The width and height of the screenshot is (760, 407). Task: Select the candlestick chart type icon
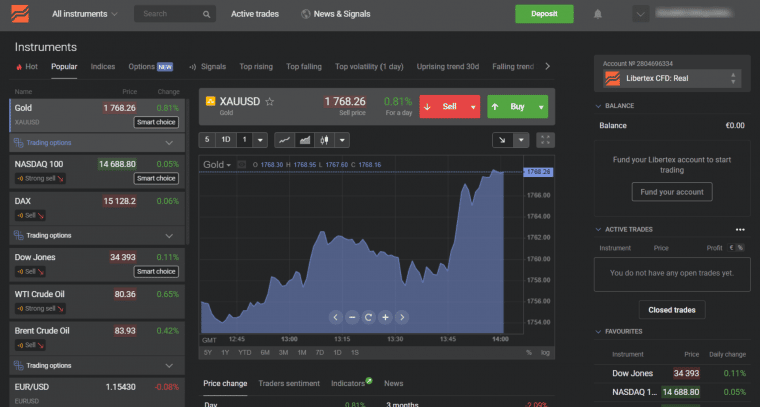(x=323, y=140)
